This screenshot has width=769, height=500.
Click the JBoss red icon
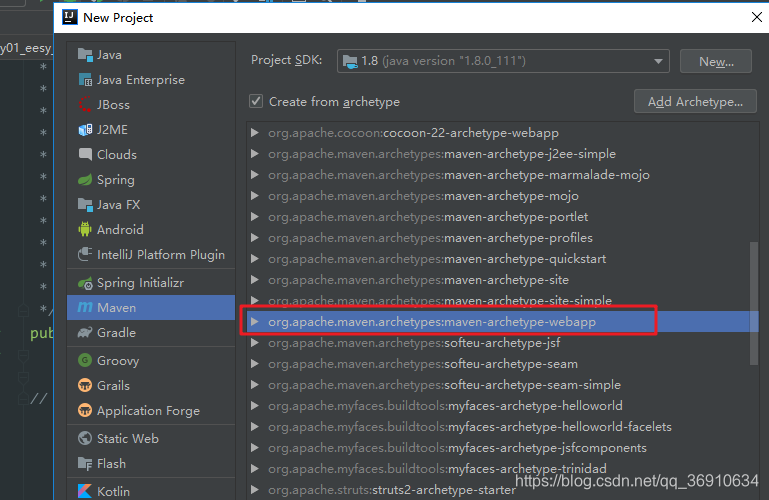pos(85,105)
